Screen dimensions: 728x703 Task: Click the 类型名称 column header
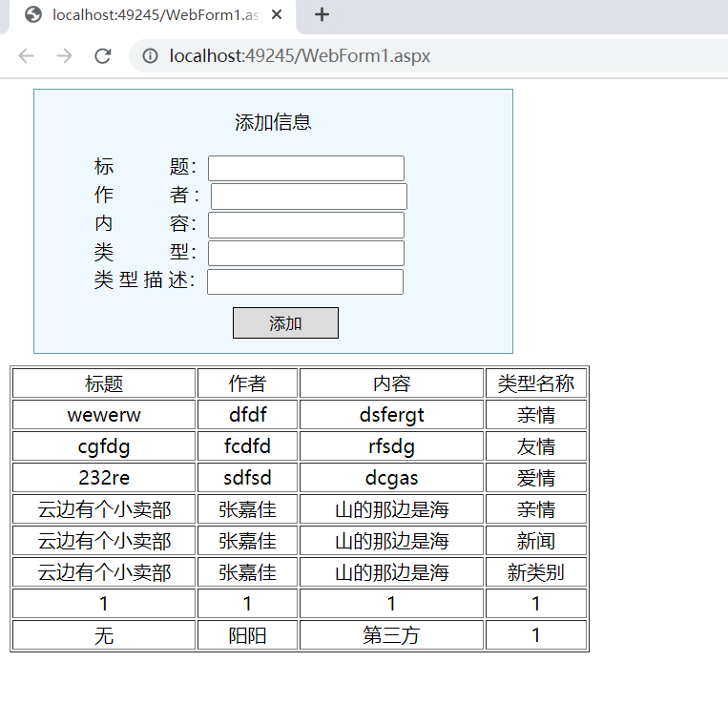536,383
